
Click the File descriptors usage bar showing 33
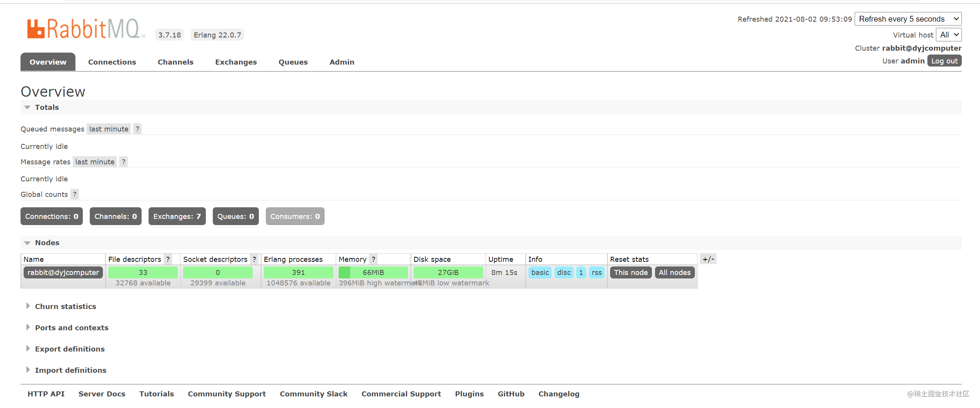pyautogui.click(x=143, y=272)
